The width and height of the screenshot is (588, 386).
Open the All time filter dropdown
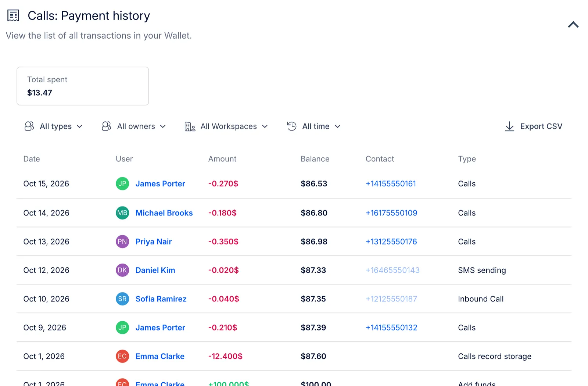coord(314,126)
